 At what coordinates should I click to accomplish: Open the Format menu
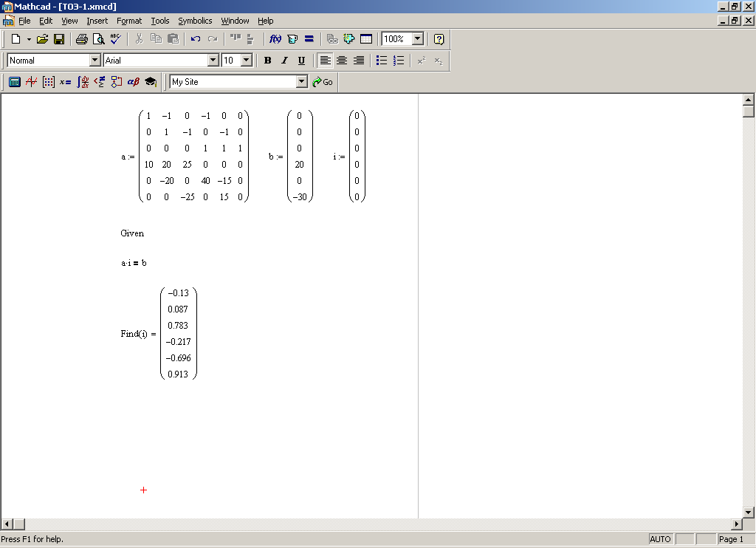pyautogui.click(x=129, y=21)
